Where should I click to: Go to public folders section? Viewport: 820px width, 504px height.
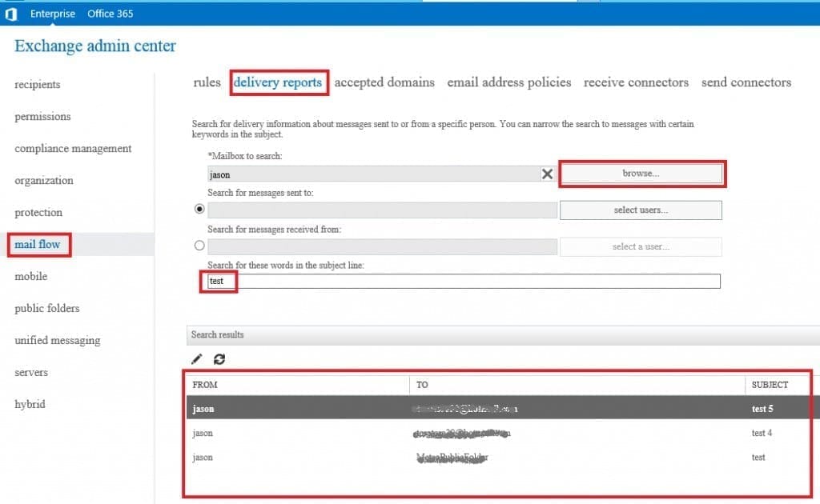pos(47,308)
